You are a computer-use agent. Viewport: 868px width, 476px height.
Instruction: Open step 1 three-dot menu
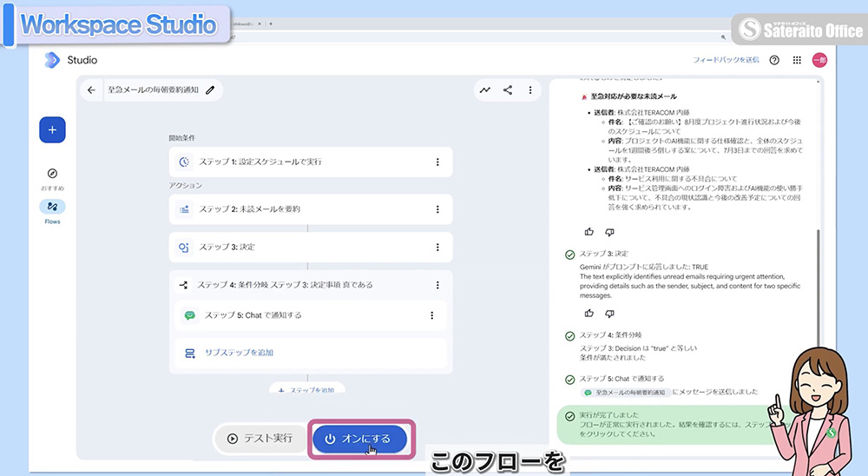[x=437, y=162]
